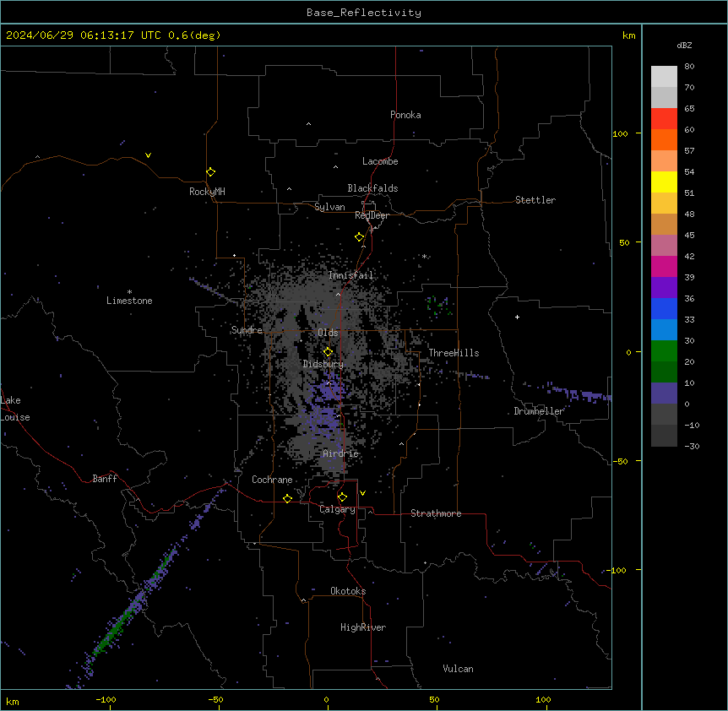Viewport: 728px width, 711px height.
Task: Click the 80 value on dBZ scale
Action: pos(689,67)
